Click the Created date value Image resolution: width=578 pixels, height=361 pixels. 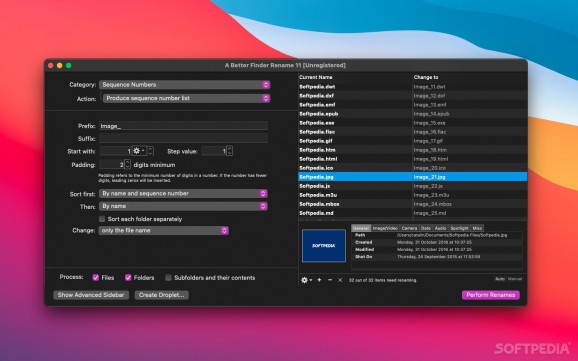[435, 242]
